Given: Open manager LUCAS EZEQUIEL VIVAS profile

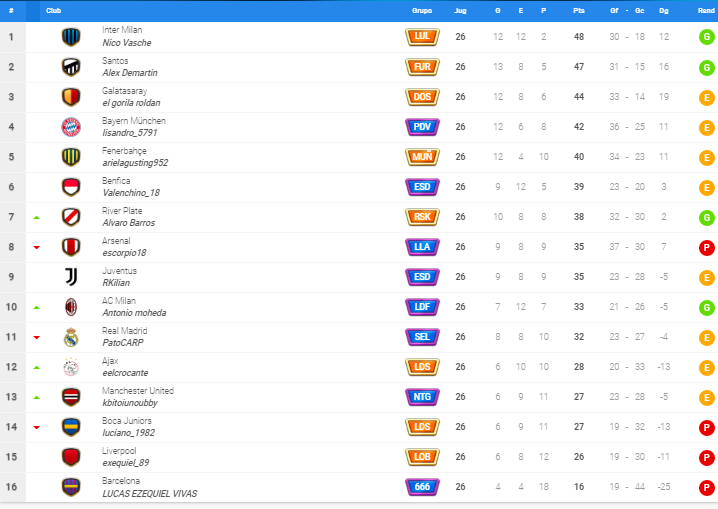Looking at the screenshot, I should 150,494.
